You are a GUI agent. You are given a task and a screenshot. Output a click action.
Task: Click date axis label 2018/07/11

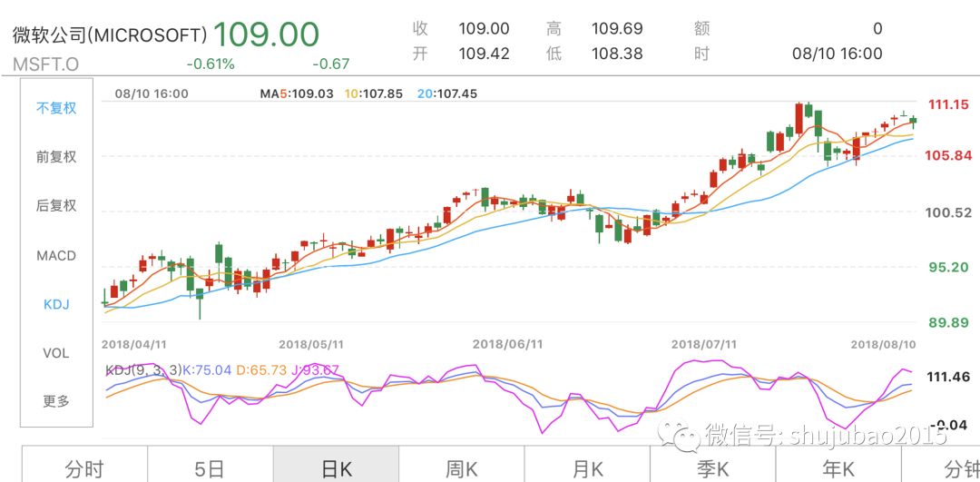[x=704, y=344]
